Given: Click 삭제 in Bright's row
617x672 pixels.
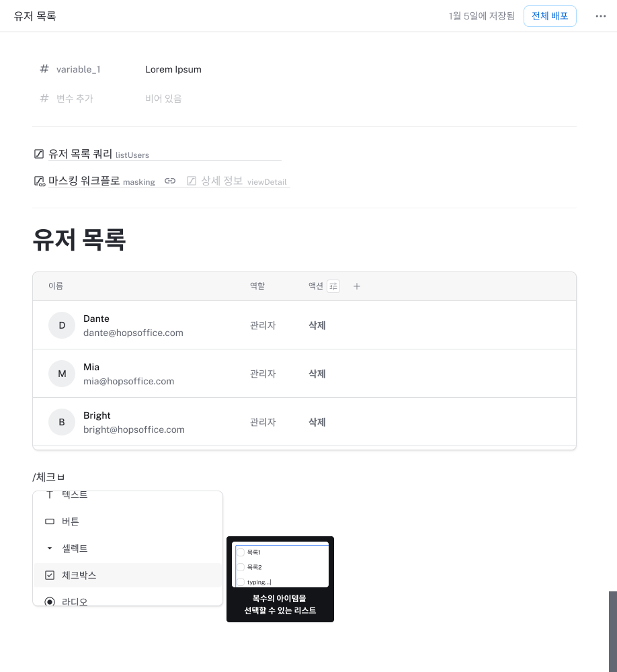Looking at the screenshot, I should [317, 423].
